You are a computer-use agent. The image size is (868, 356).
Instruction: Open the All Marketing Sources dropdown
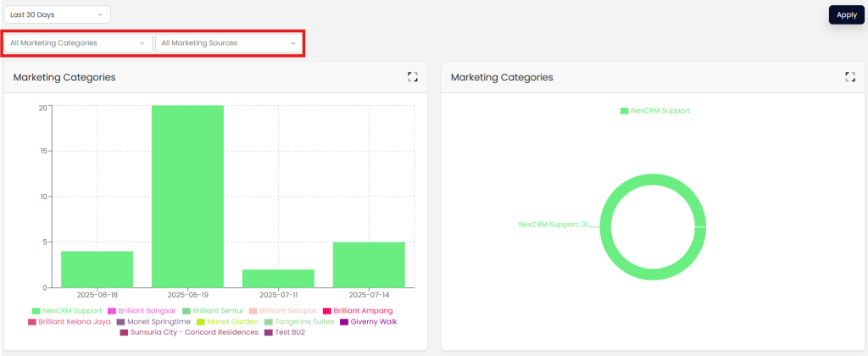pyautogui.click(x=229, y=43)
